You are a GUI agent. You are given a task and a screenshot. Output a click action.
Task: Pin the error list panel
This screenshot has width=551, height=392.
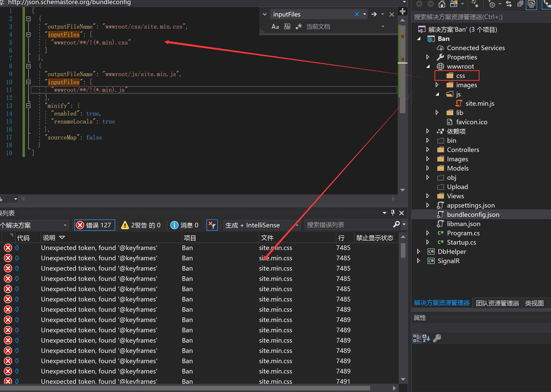(393, 213)
